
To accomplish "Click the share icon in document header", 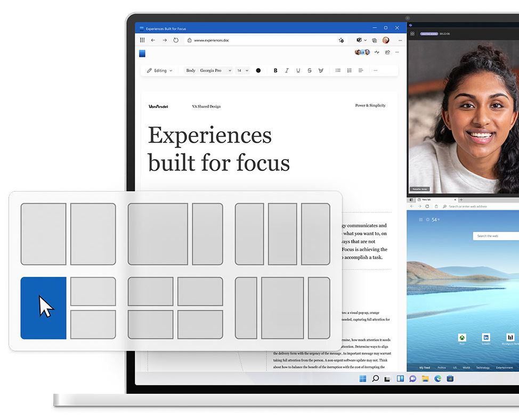I will (387, 52).
